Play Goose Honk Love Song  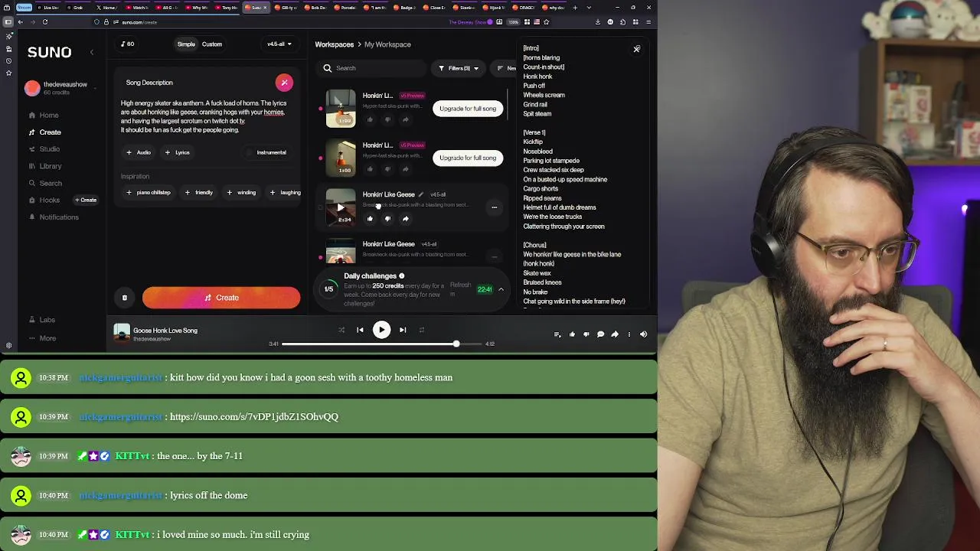(381, 330)
